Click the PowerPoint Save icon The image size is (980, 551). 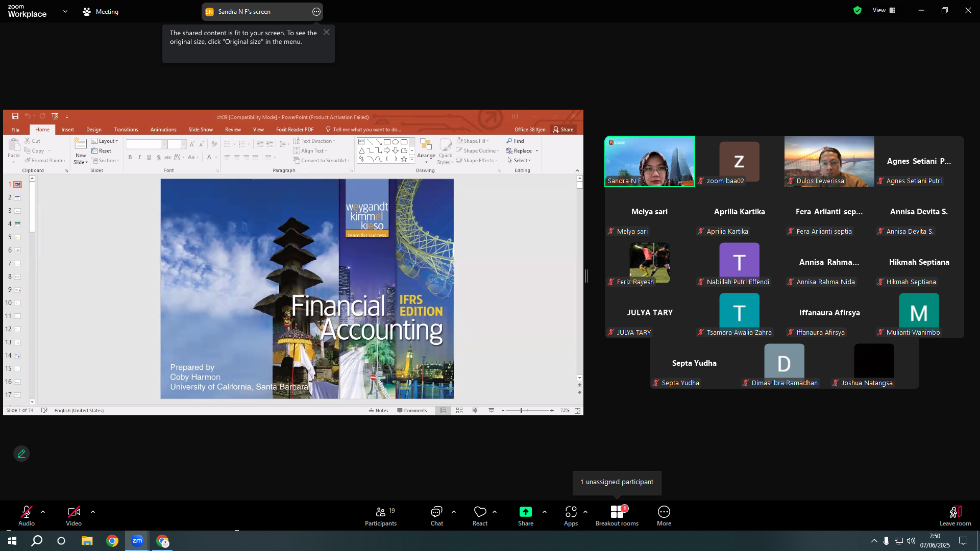[x=15, y=116]
